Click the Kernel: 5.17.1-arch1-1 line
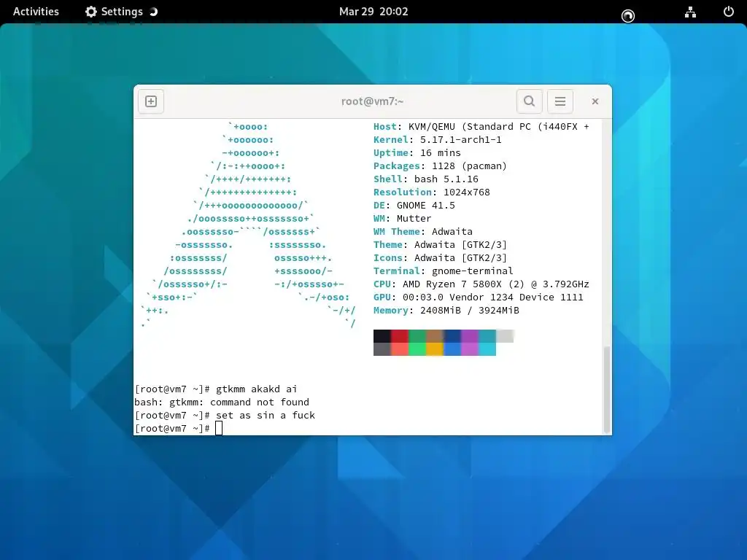Viewport: 747px width, 560px height. pyautogui.click(x=438, y=139)
